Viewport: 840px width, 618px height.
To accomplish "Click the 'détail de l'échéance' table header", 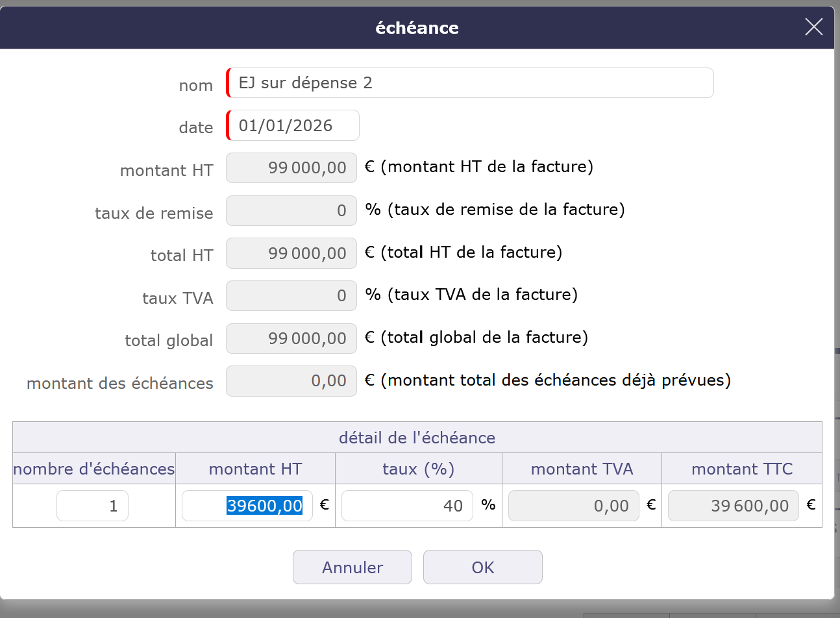I will (x=417, y=438).
